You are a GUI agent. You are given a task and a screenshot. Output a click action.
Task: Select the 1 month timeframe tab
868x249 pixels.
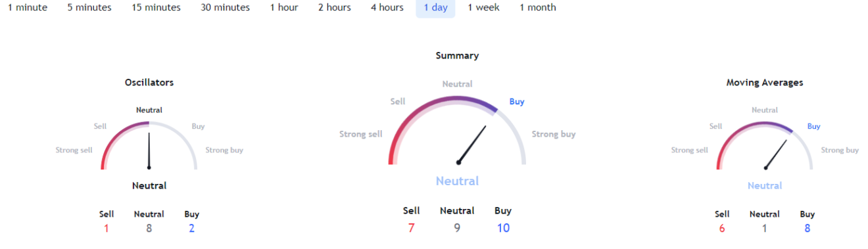pos(538,8)
